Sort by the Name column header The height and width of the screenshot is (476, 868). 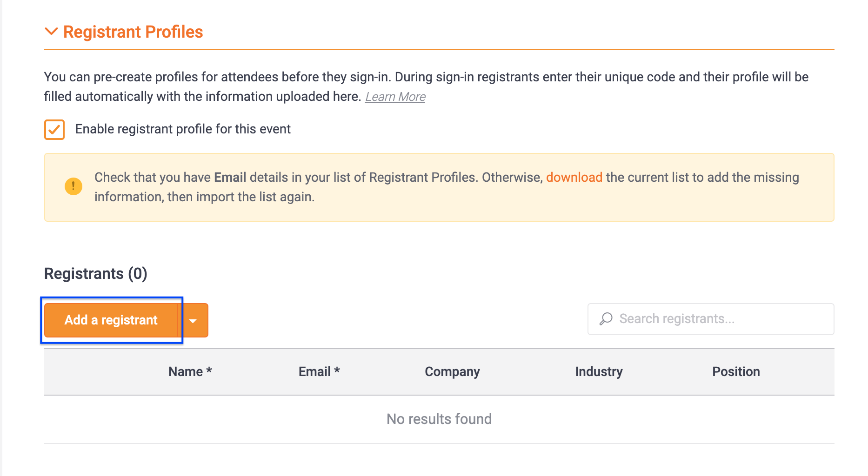pyautogui.click(x=190, y=371)
